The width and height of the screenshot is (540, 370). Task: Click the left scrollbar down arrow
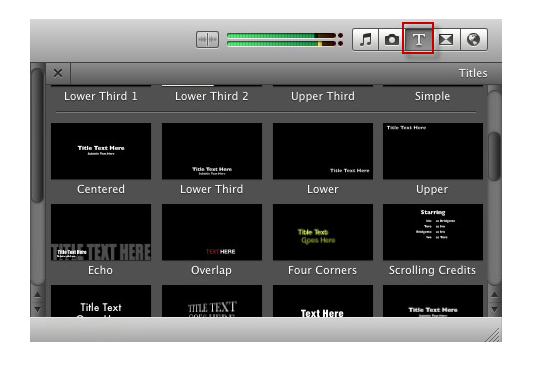(37, 309)
